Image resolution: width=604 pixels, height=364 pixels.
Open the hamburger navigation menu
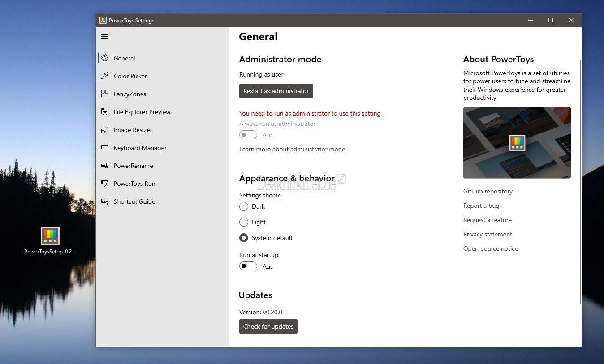[105, 36]
